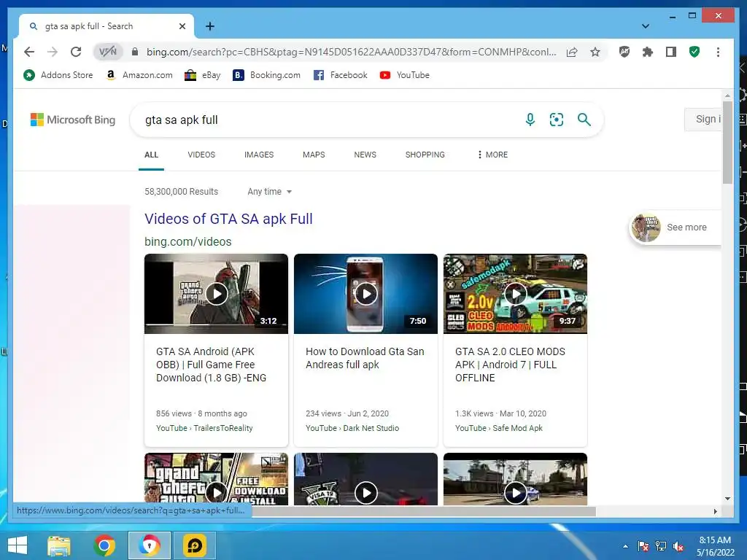This screenshot has height=560, width=747.
Task: Toggle the browser side panel
Action: point(671,52)
